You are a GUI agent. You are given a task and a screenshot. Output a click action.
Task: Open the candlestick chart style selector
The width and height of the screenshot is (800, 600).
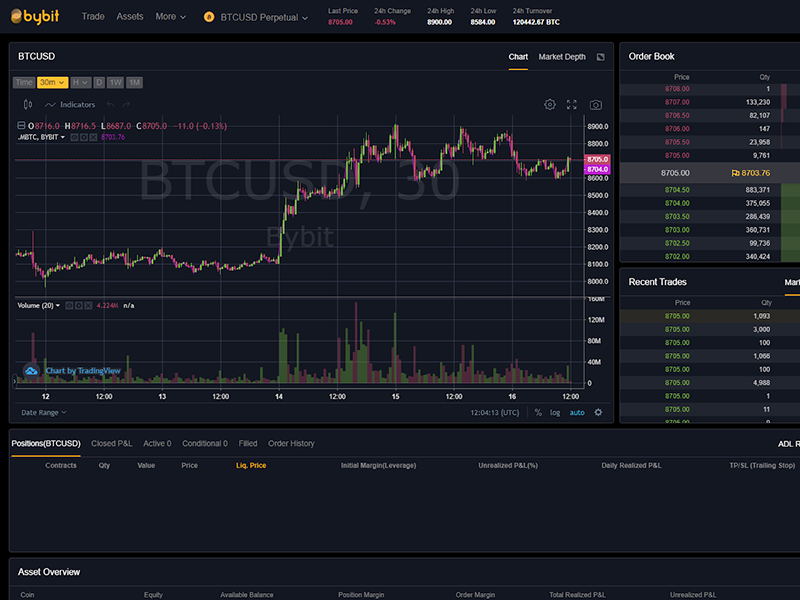click(28, 105)
